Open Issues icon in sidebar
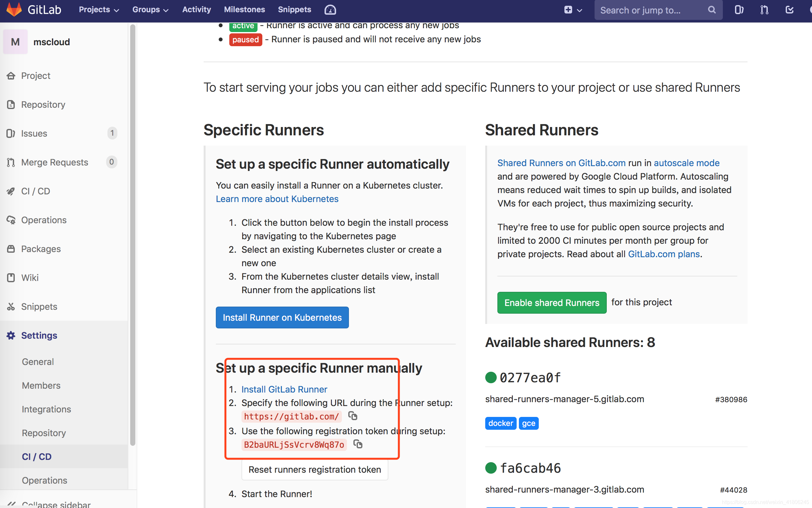Image resolution: width=812 pixels, height=508 pixels. (11, 133)
